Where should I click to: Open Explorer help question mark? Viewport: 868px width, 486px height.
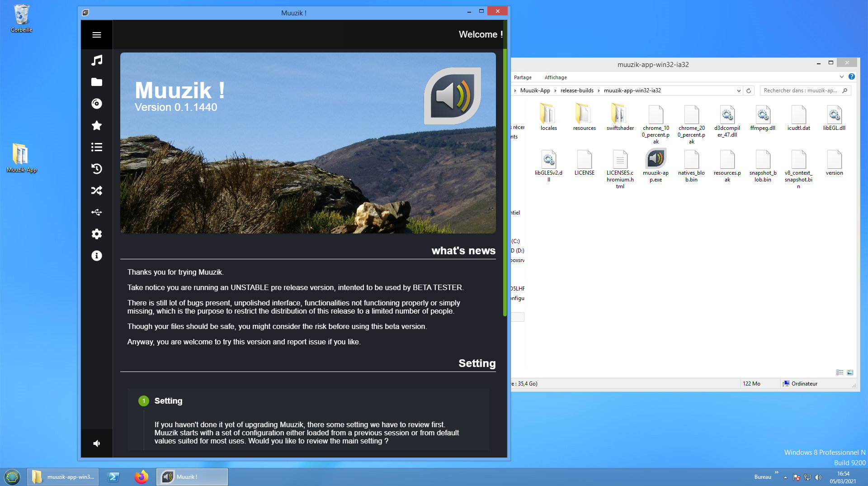[851, 77]
